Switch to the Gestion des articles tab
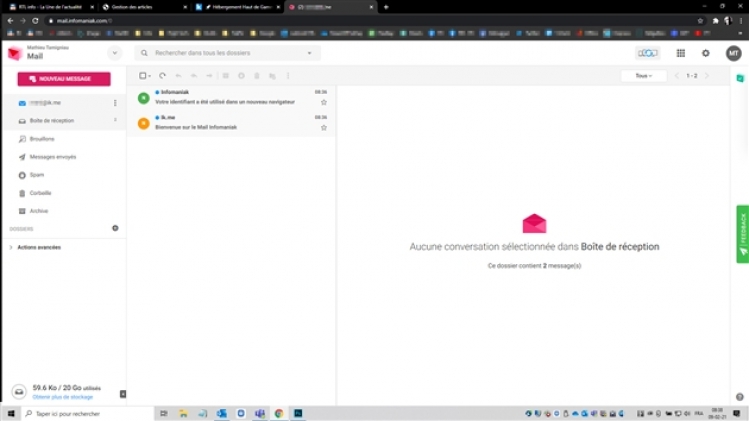The height and width of the screenshot is (421, 749). click(x=144, y=7)
